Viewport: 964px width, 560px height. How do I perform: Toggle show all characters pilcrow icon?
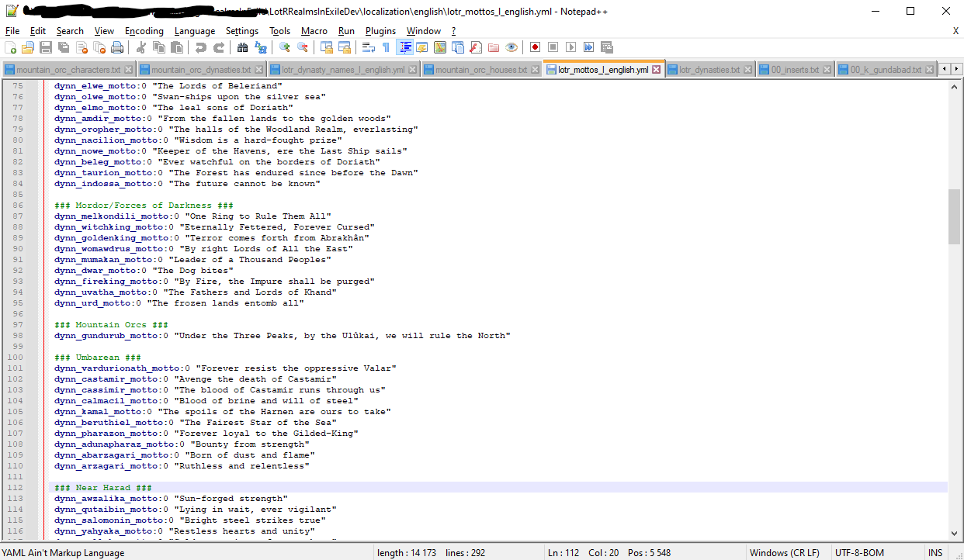coord(386,47)
